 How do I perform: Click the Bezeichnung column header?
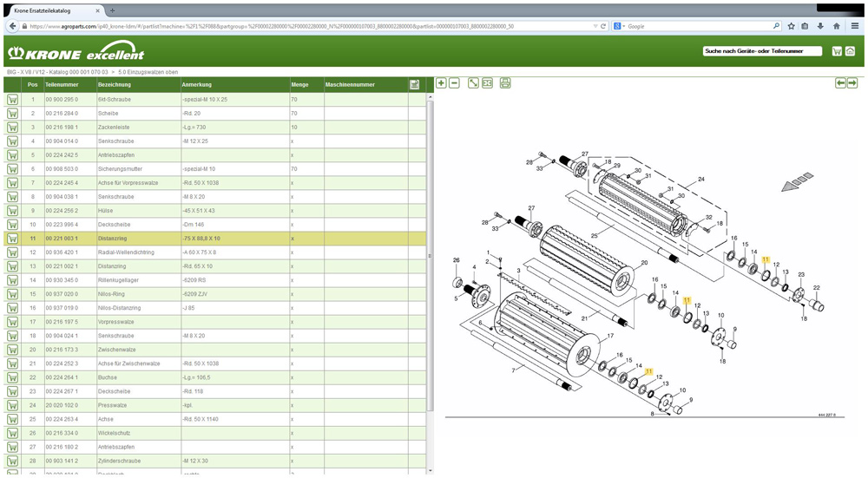[x=115, y=85]
